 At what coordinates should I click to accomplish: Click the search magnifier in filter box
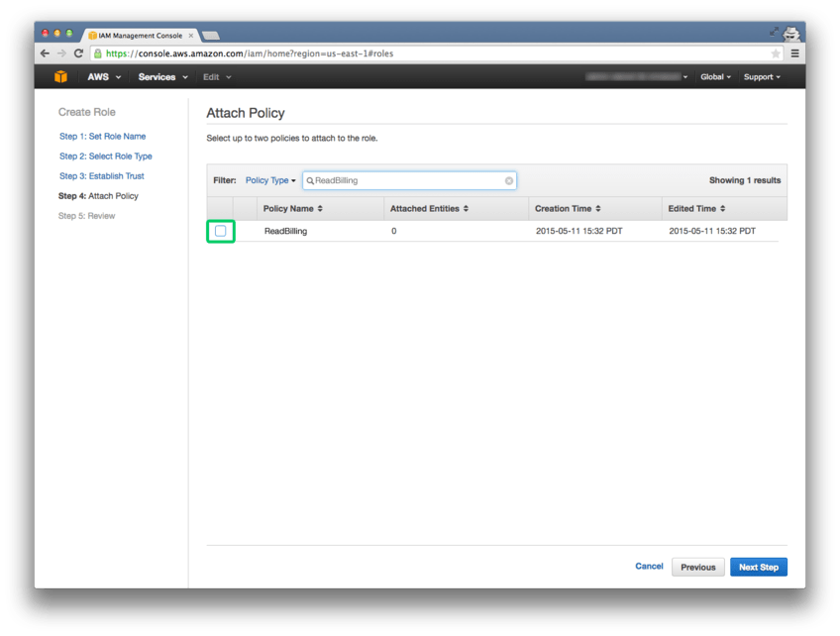click(310, 180)
